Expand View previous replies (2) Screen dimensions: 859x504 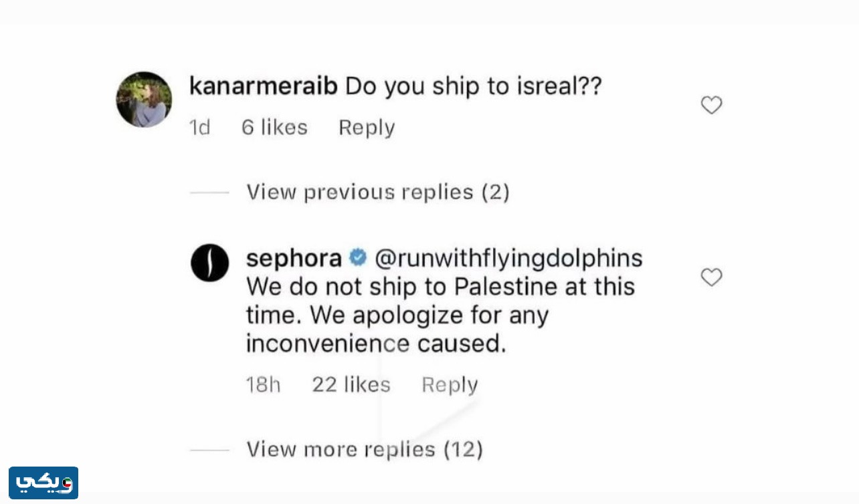(378, 193)
